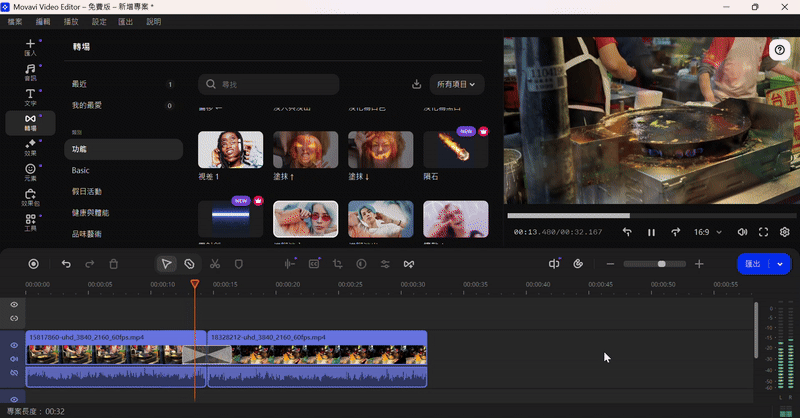Select the Basic transitions category

point(81,170)
